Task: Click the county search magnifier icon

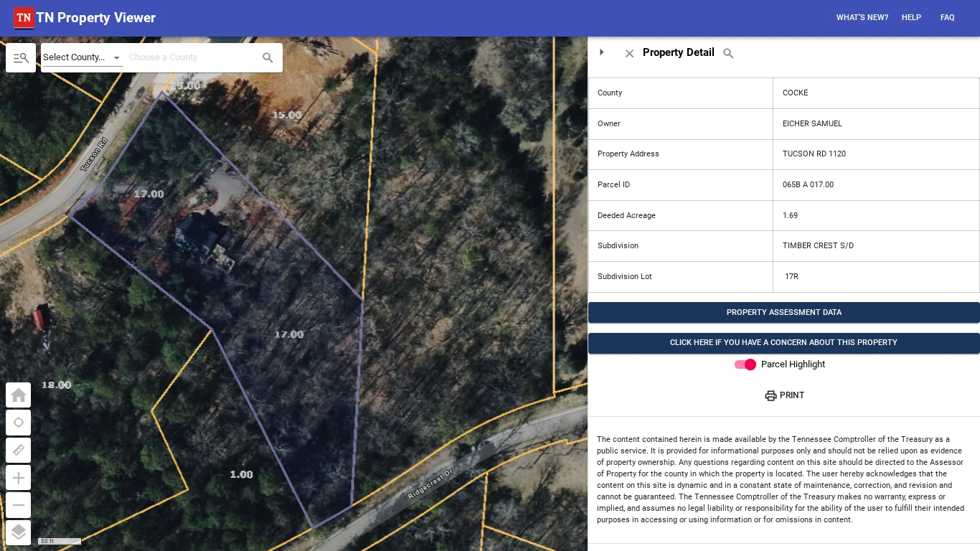Action: pos(268,58)
